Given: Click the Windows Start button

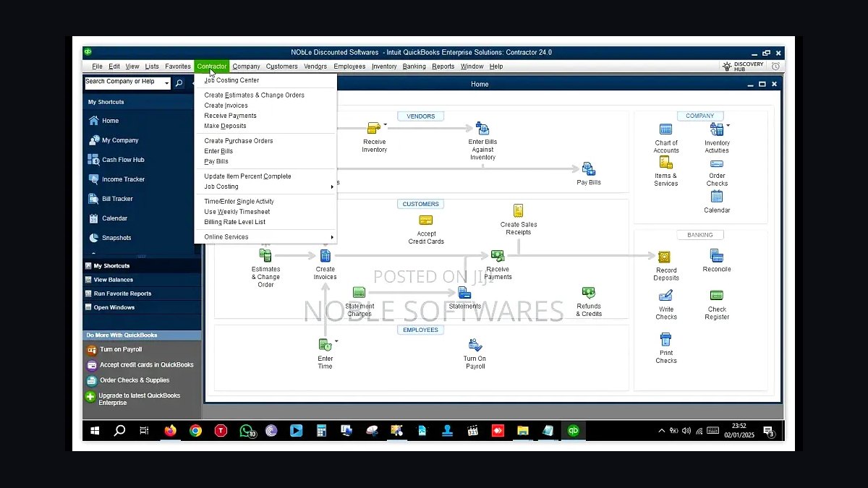Looking at the screenshot, I should coord(95,431).
